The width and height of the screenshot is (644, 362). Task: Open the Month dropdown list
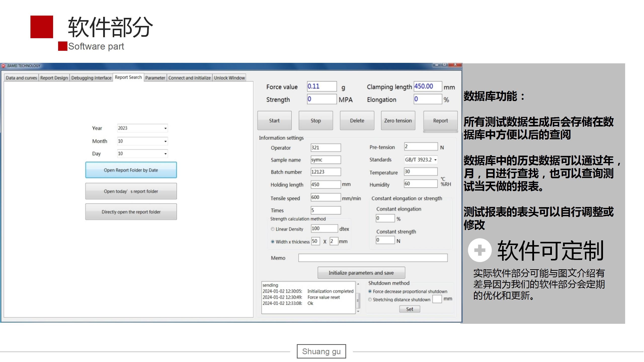tap(165, 141)
